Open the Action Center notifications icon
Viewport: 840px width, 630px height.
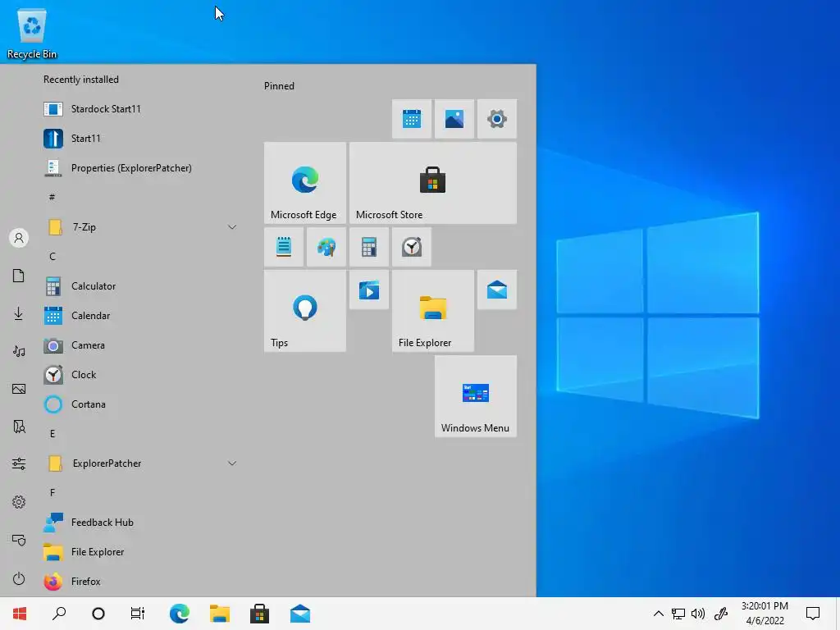813,614
